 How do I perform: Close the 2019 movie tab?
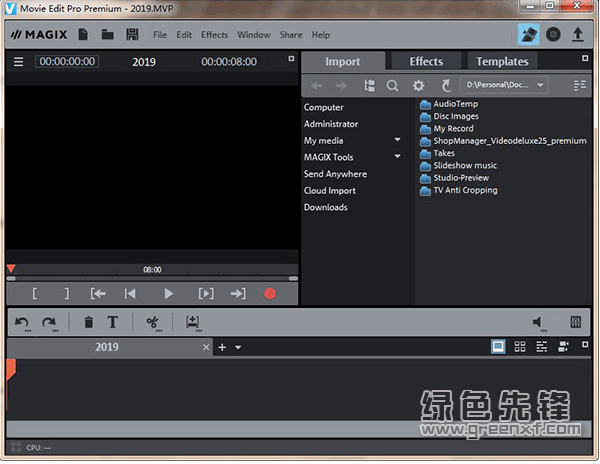click(x=206, y=347)
